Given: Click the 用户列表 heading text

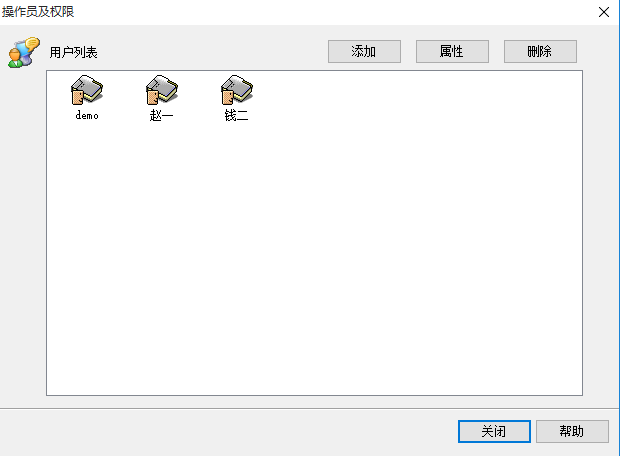Looking at the screenshot, I should 74,52.
